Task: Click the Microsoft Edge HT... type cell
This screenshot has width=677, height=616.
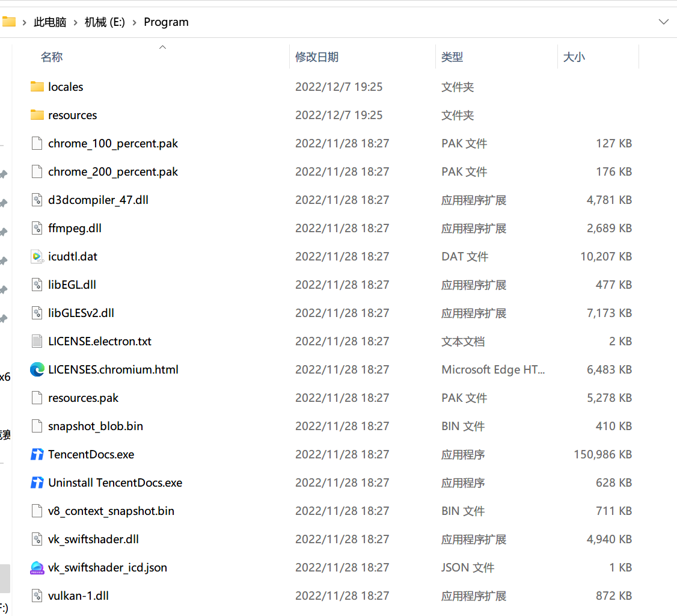Action: click(493, 370)
